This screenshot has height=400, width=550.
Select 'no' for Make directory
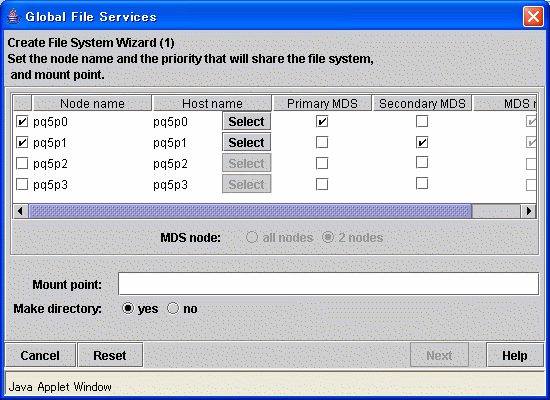(173, 309)
